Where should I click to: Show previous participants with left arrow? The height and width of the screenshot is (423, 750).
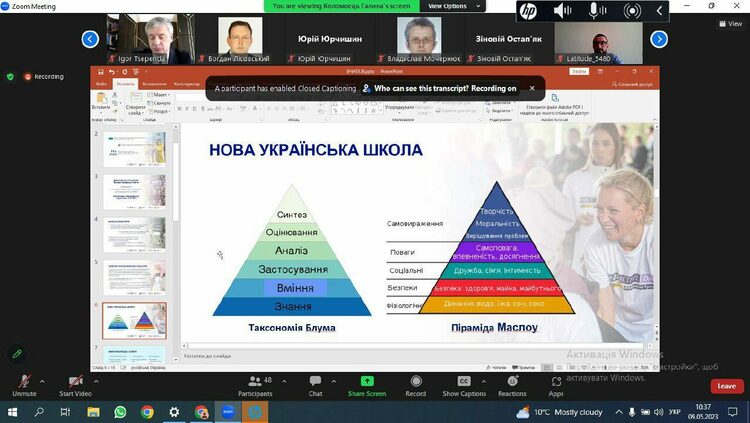pos(90,39)
